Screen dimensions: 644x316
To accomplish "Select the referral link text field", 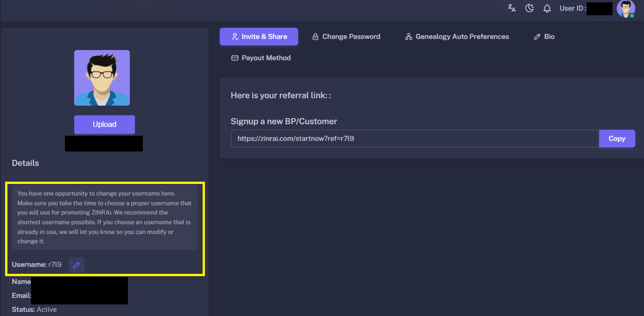I will point(415,139).
